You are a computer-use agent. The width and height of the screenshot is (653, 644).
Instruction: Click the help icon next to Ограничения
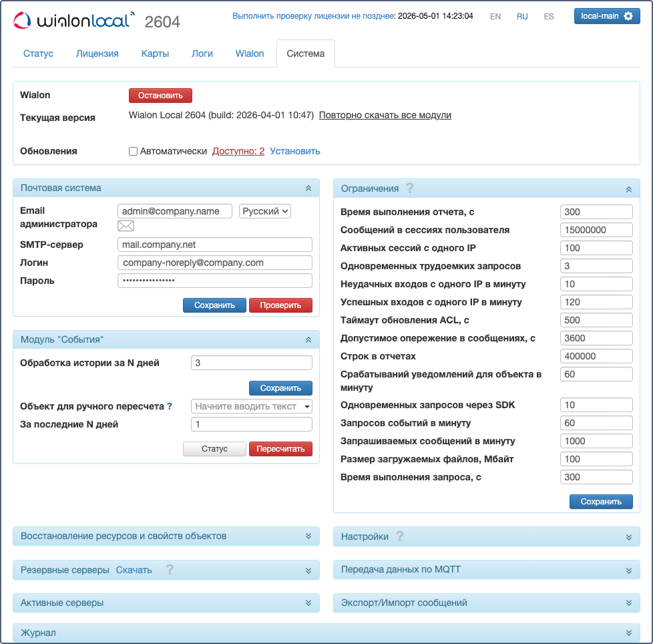click(x=410, y=188)
